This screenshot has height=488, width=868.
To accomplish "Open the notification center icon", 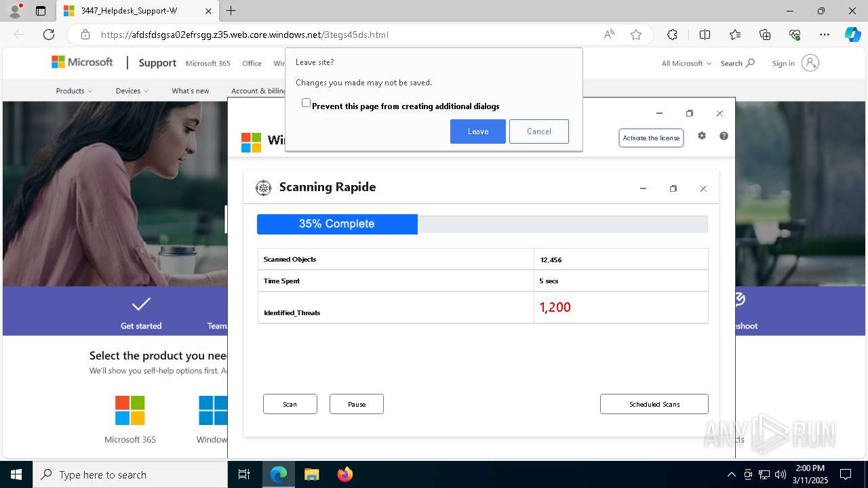I will 846,474.
